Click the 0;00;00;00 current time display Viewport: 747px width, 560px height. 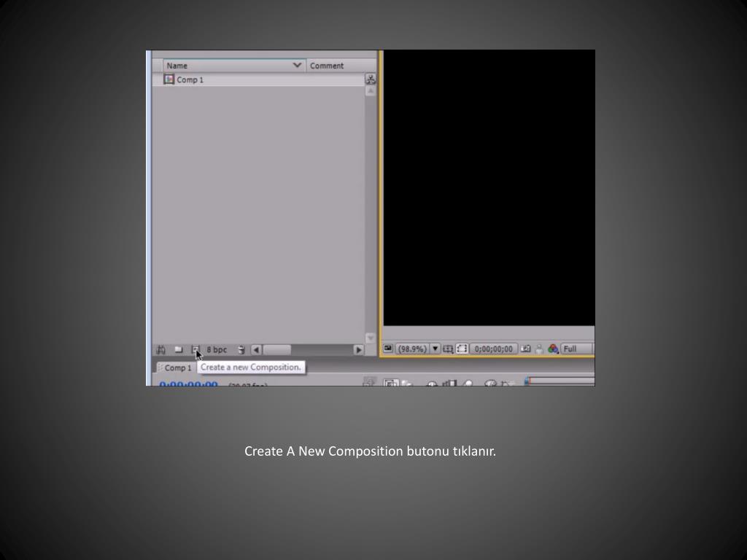(x=494, y=349)
